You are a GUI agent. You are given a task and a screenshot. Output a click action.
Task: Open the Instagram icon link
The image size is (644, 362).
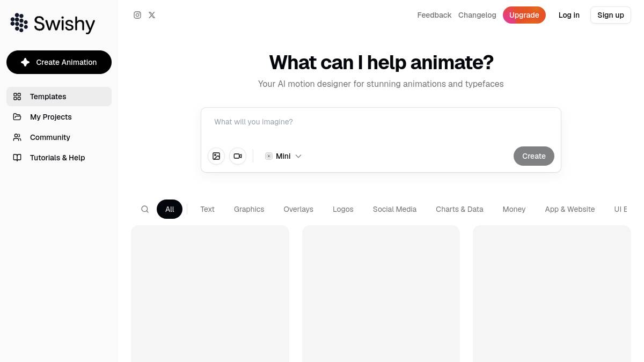pyautogui.click(x=137, y=15)
